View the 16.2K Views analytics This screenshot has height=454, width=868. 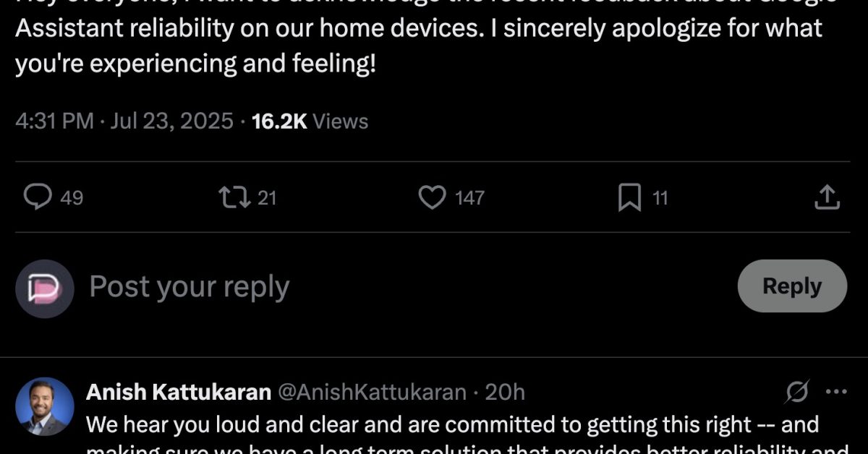click(x=310, y=121)
